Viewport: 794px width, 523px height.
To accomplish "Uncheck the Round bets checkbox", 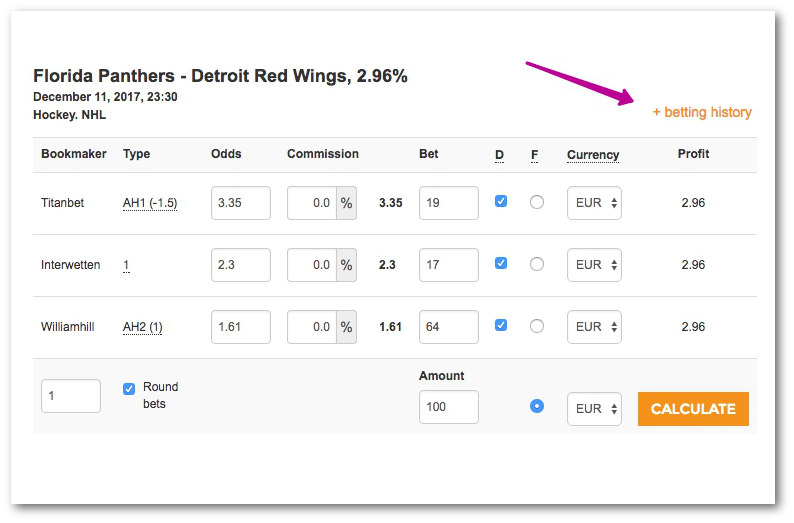I will pos(129,389).
